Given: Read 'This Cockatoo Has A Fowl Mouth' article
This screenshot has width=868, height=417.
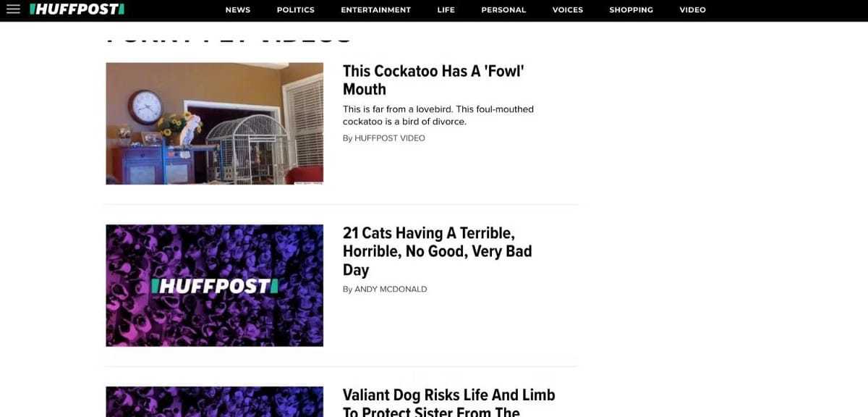Looking at the screenshot, I should tap(433, 80).
